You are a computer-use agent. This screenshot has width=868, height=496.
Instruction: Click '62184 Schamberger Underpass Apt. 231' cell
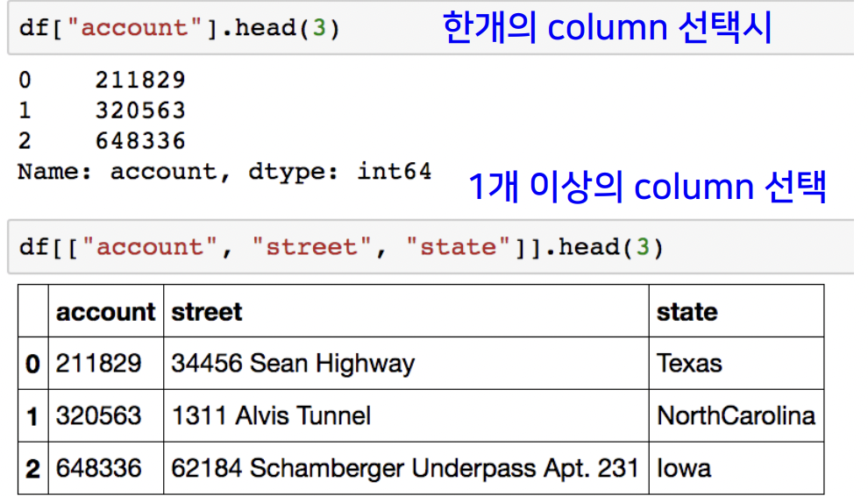[406, 468]
